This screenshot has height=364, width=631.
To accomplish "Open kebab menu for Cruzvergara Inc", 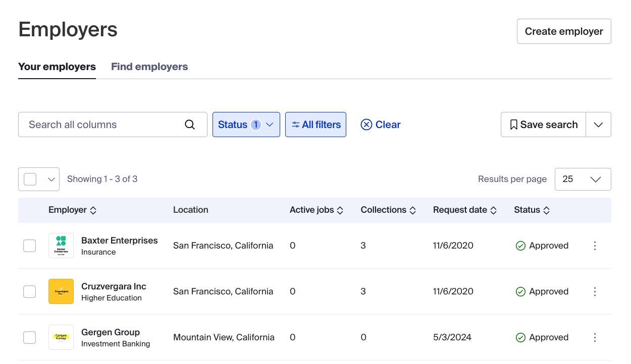I will pyautogui.click(x=595, y=291).
